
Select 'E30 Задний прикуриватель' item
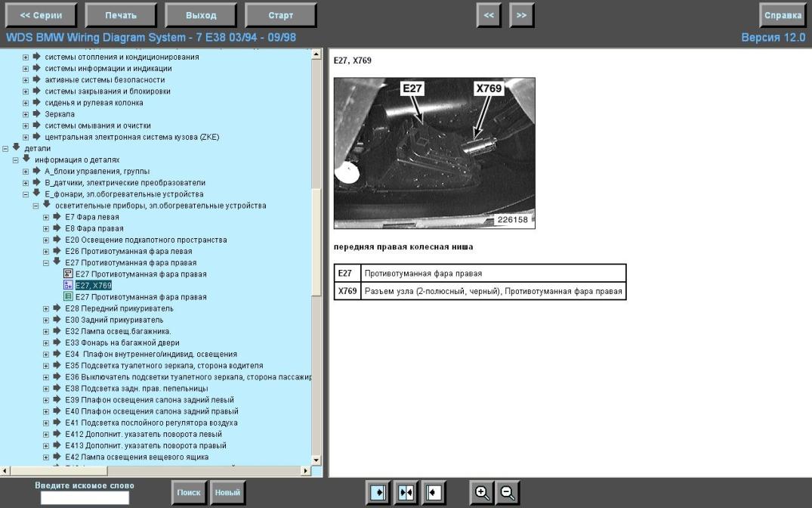pyautogui.click(x=114, y=320)
